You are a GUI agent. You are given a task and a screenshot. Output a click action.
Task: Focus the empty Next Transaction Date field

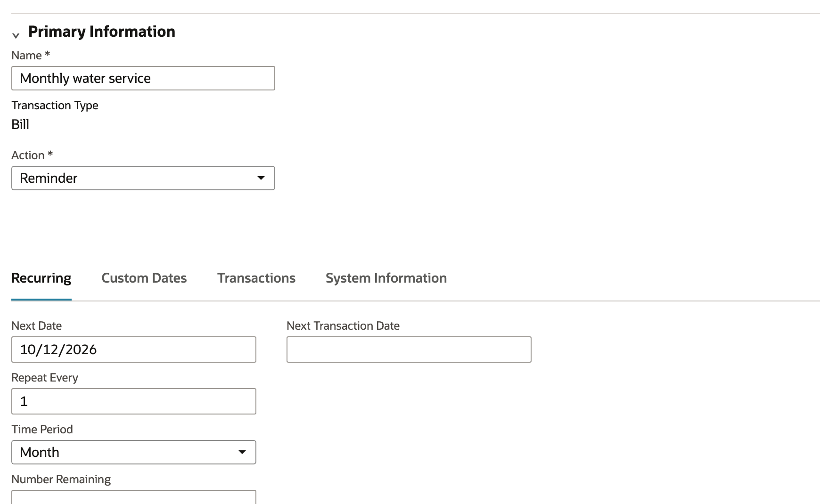coord(409,350)
